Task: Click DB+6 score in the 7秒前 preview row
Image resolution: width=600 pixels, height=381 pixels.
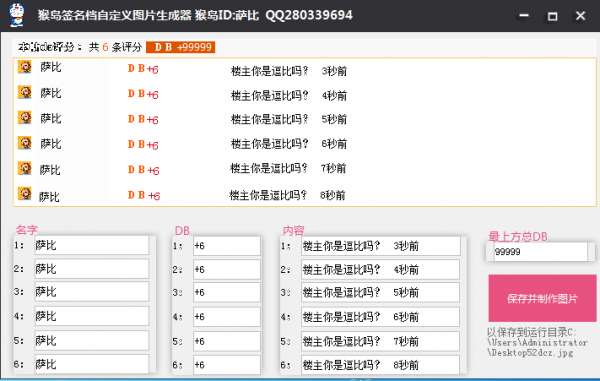Action: click(143, 170)
